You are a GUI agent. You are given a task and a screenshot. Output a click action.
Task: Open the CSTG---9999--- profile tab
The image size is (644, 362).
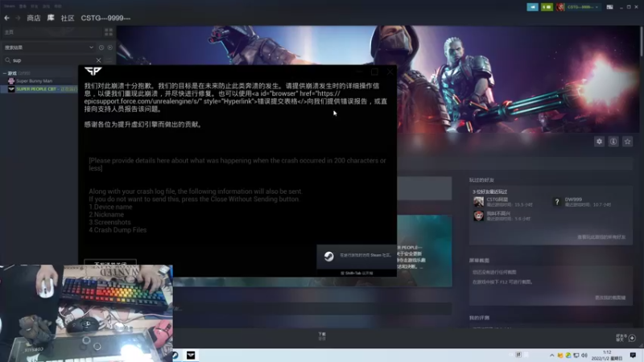105,18
